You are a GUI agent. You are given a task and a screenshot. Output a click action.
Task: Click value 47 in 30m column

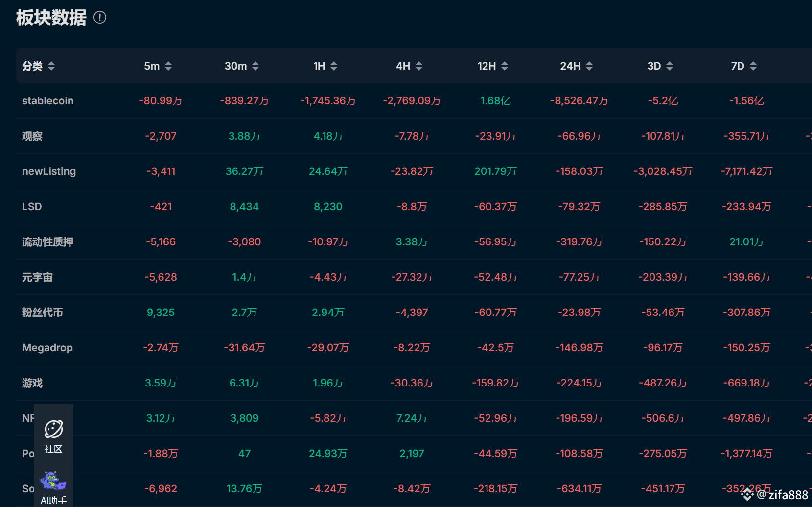(x=244, y=454)
